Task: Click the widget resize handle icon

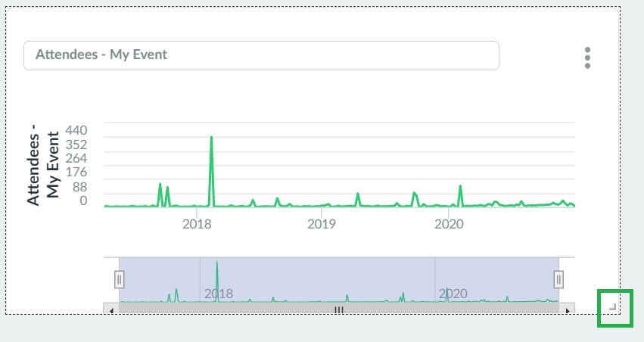Action: point(612,306)
